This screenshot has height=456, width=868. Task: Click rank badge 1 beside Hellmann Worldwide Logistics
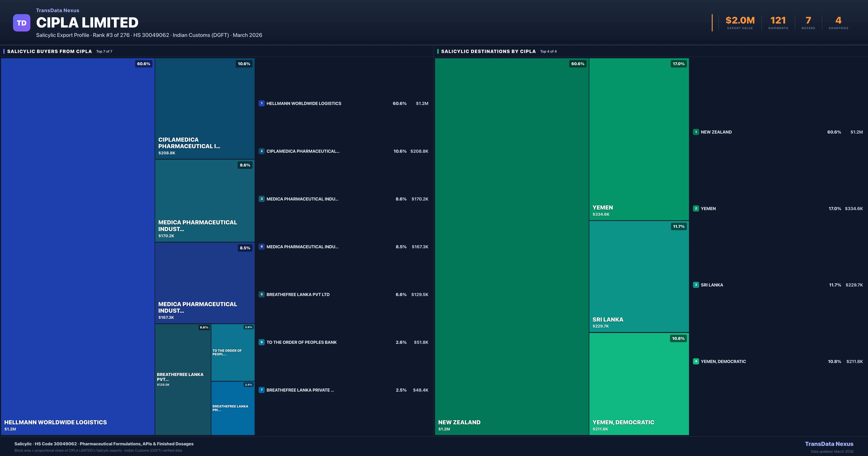(261, 104)
